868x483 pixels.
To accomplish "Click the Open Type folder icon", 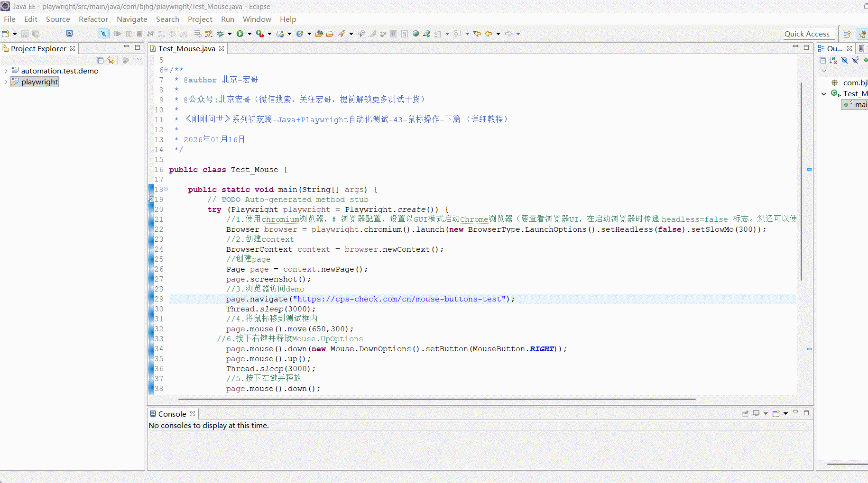I will [x=319, y=34].
